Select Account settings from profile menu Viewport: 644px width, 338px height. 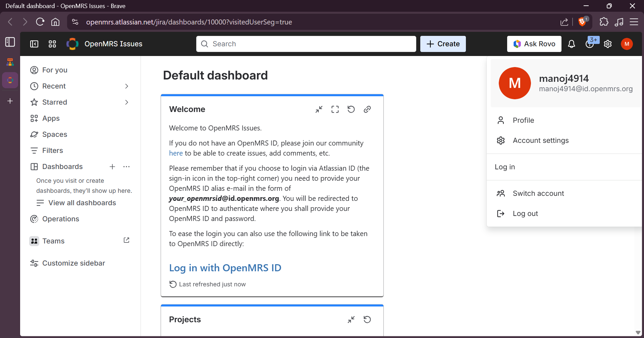(x=540, y=140)
